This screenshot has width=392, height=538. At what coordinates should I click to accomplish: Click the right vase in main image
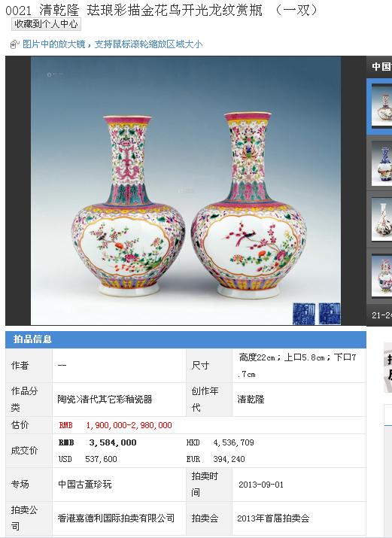248,205
